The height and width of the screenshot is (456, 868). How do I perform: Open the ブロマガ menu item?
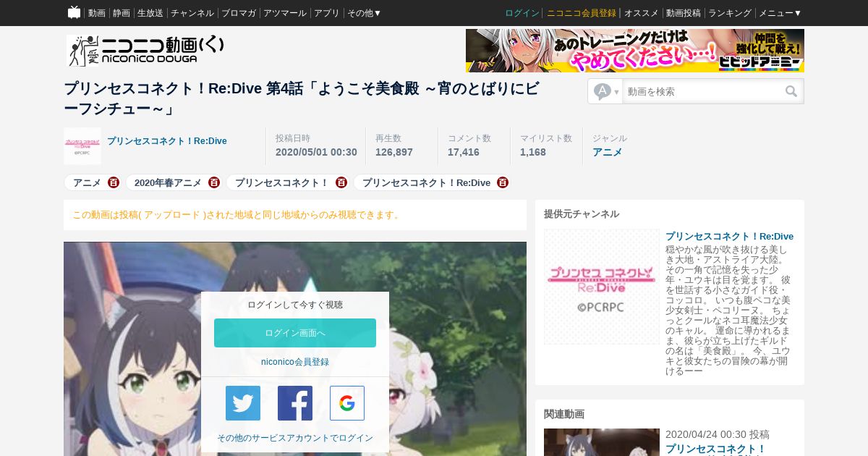pyautogui.click(x=239, y=13)
